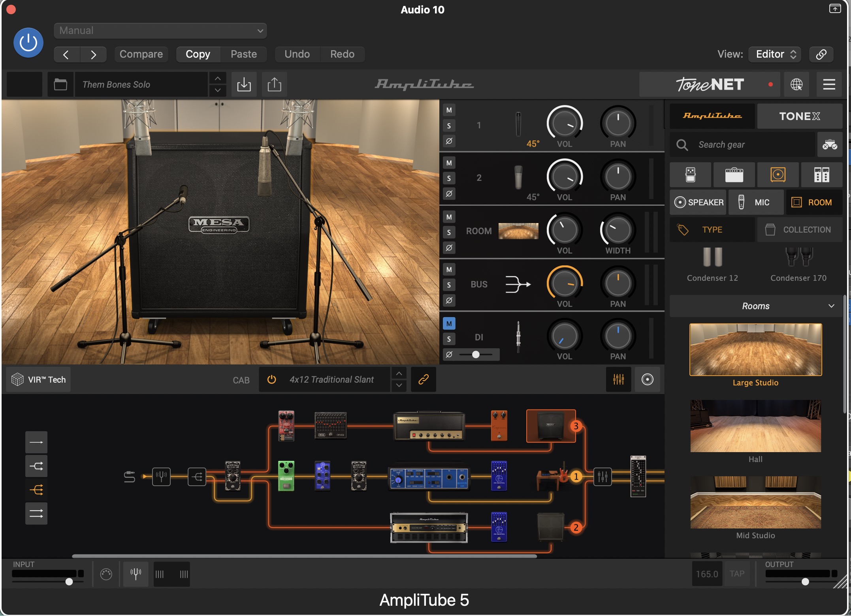Unmute the DI channel

point(449,324)
